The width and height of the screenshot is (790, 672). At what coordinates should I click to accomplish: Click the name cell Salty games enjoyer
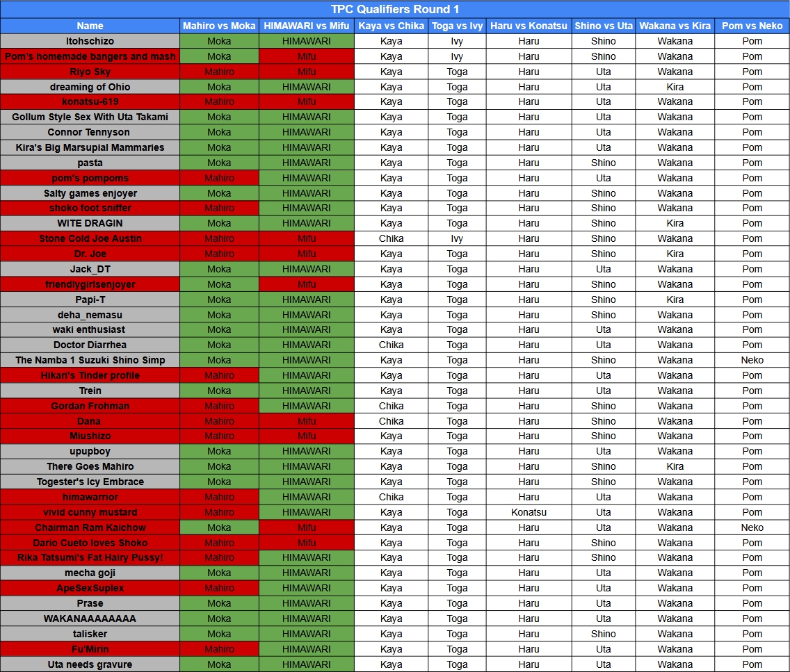click(x=90, y=192)
